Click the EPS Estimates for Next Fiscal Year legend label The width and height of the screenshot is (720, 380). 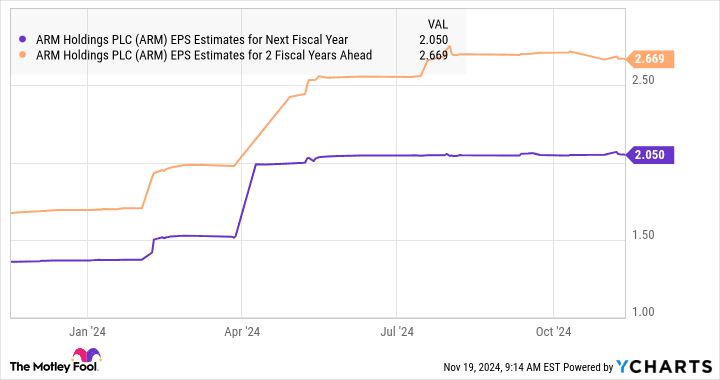(x=192, y=40)
